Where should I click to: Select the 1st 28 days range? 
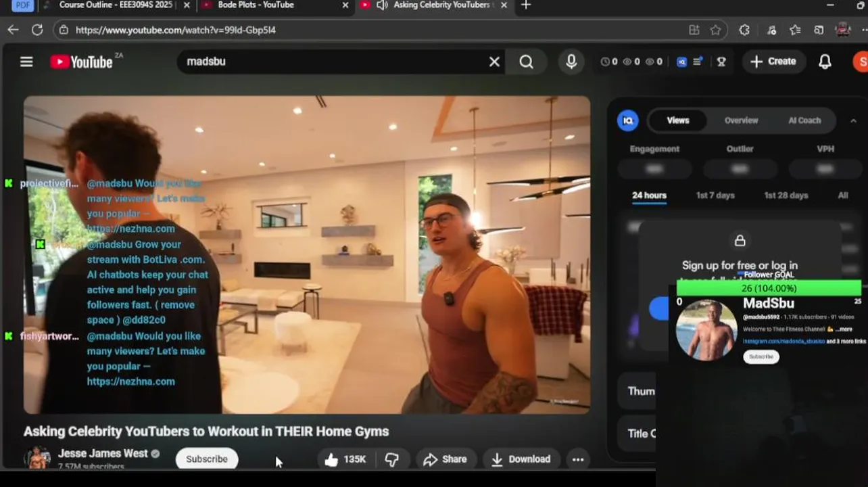[x=786, y=195]
